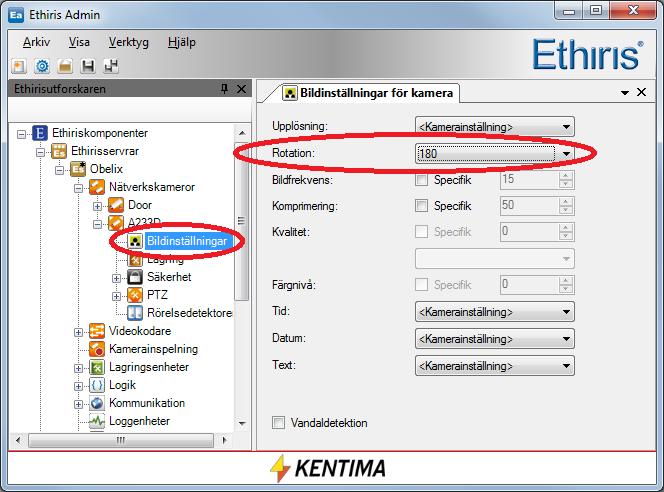Viewport: 664px width, 492px height.
Task: Click the Door camera icon
Action: click(x=116, y=205)
